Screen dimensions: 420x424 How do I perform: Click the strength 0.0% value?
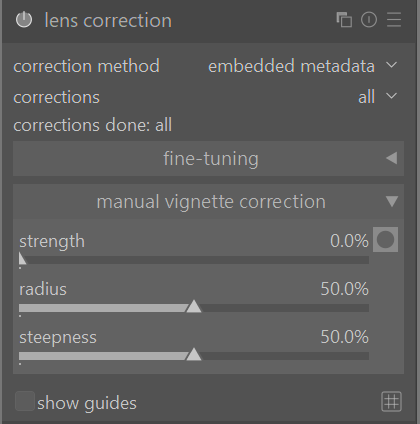pos(349,241)
